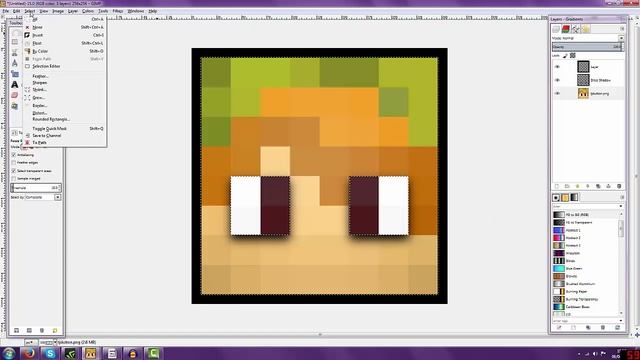Adjust the Threshold slider
The width and height of the screenshot is (640, 360).
point(36,188)
